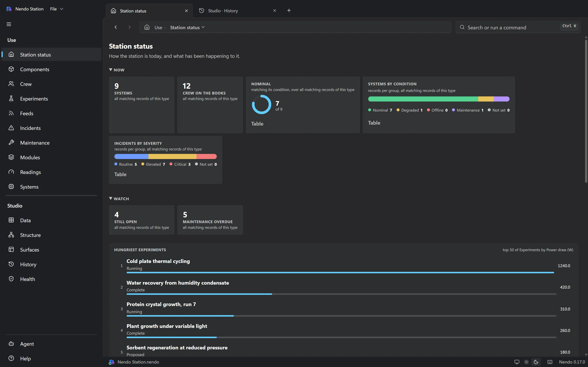Open Table link under Incidents by Severity
Image resolution: width=588 pixels, height=367 pixels.
[120, 174]
